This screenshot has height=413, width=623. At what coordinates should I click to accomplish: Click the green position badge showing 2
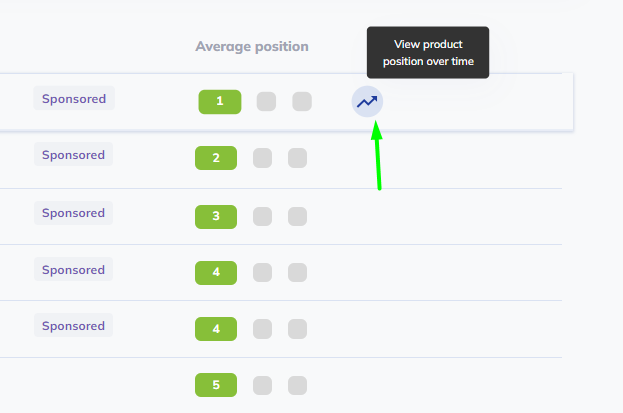[215, 158]
